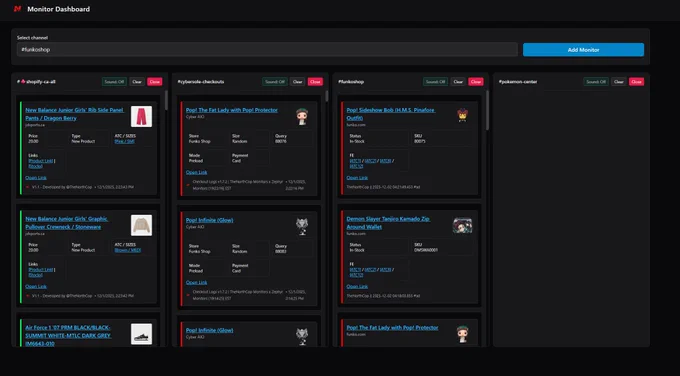This screenshot has height=376, width=680.
Task: Open Air Force 1 '07 PRM title link
Action: click(68, 335)
